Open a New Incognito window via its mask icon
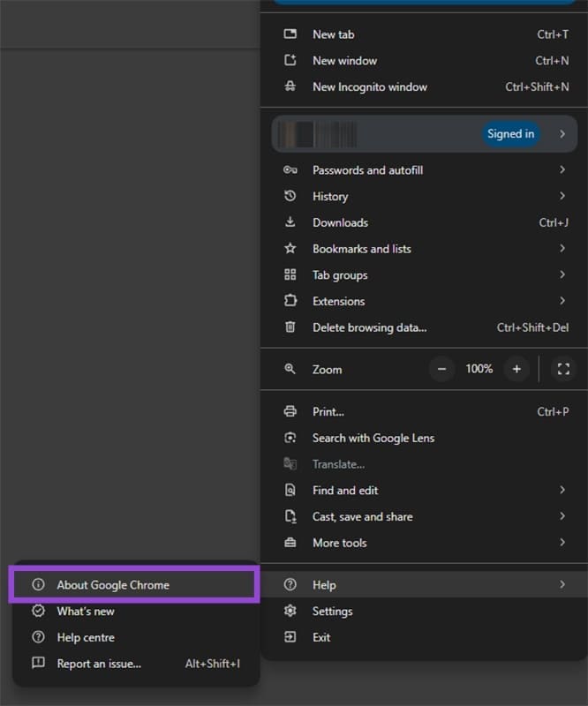This screenshot has height=706, width=588. pos(291,86)
